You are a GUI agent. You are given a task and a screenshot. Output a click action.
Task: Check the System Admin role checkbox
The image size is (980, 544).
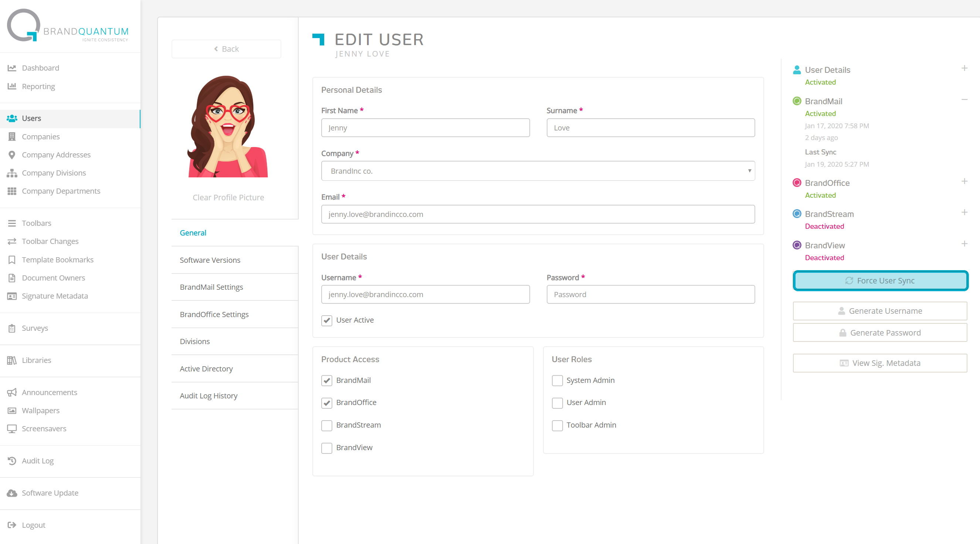pos(557,380)
